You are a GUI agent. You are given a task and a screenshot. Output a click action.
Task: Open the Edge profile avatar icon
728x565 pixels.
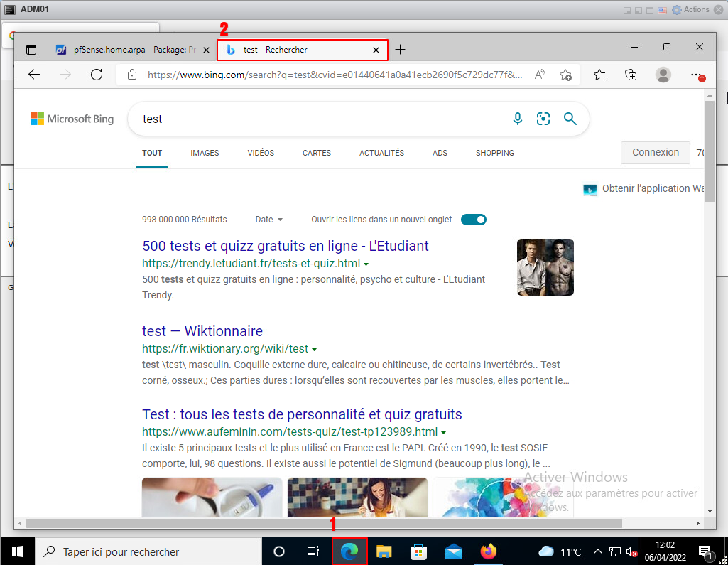663,75
